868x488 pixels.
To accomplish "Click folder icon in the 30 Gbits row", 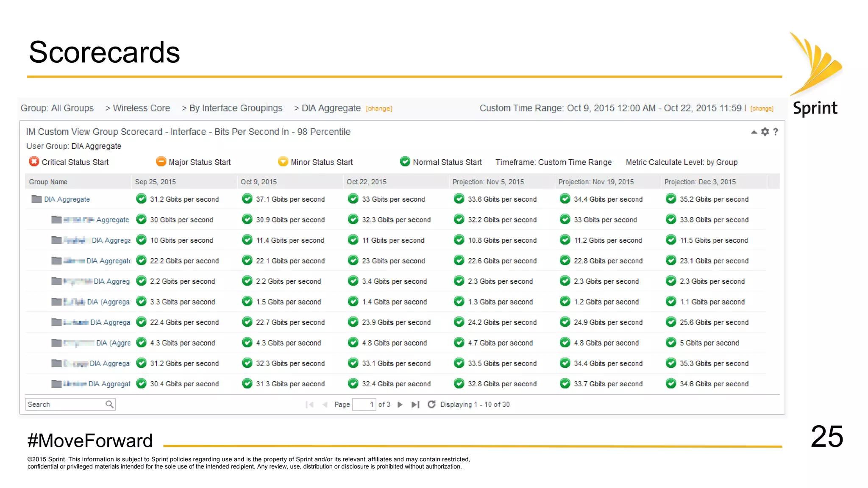I will [x=56, y=219].
